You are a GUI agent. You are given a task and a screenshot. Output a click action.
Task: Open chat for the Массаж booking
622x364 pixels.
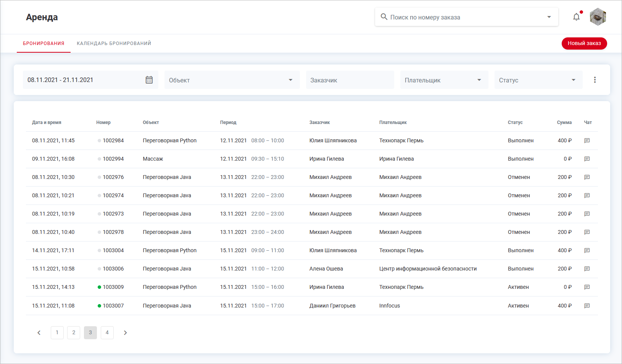587,159
